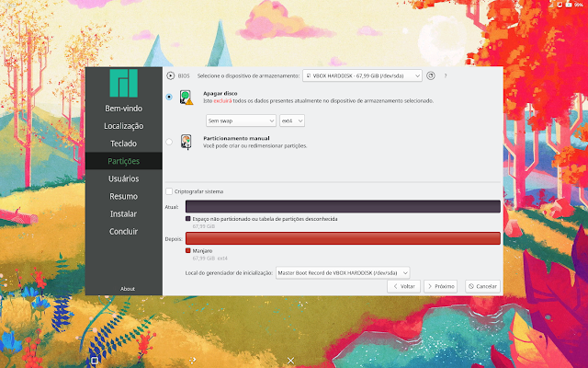Click the Cancelar button
The height and width of the screenshot is (368, 588).
(482, 286)
